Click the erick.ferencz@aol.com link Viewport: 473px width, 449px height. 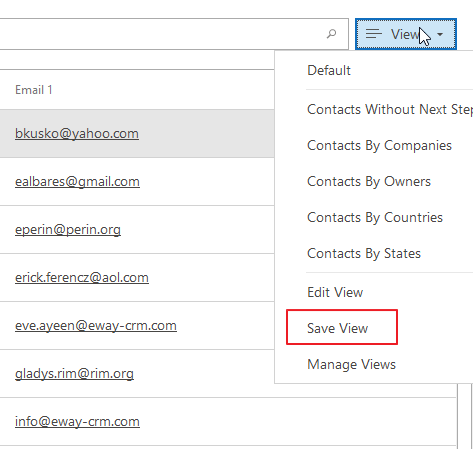(82, 277)
